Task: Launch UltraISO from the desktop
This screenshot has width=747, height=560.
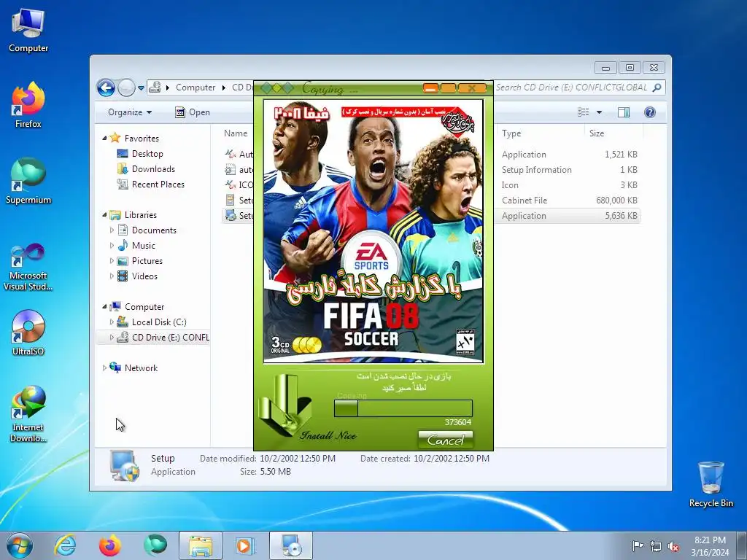Action: click(28, 333)
